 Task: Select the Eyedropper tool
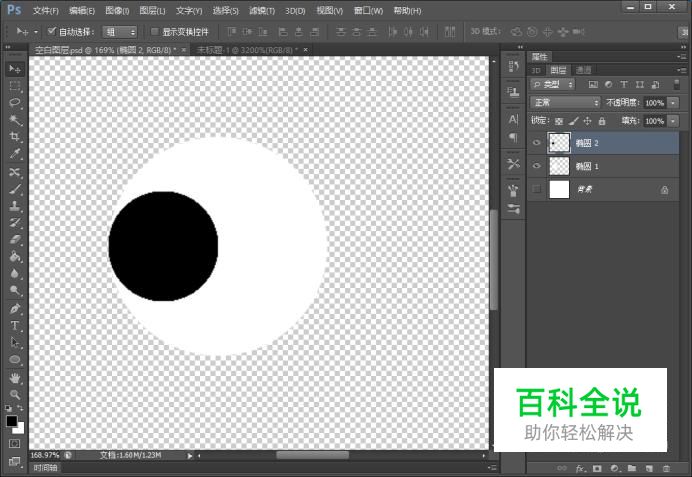click(15, 154)
